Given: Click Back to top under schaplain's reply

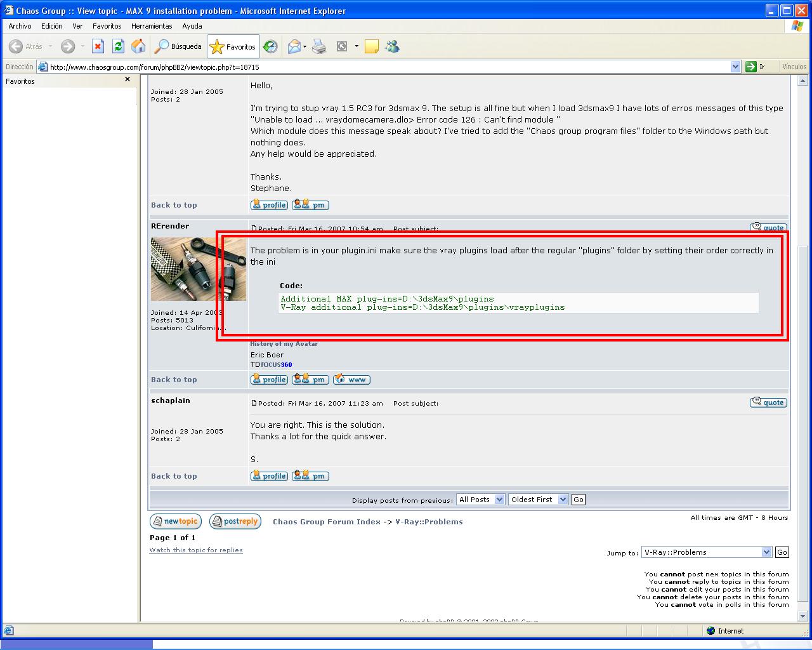Looking at the screenshot, I should 174,476.
